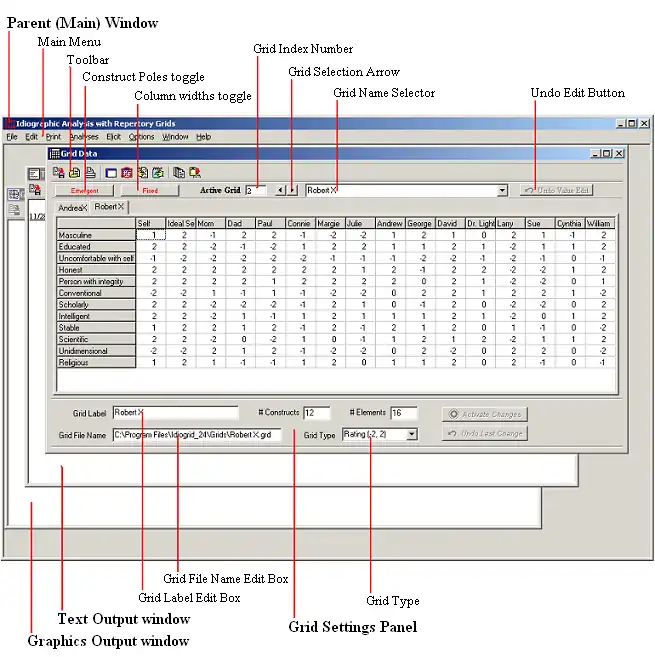Image resolution: width=655 pixels, height=657 pixels.
Task: Select next grid with right arrow
Action: [x=292, y=189]
